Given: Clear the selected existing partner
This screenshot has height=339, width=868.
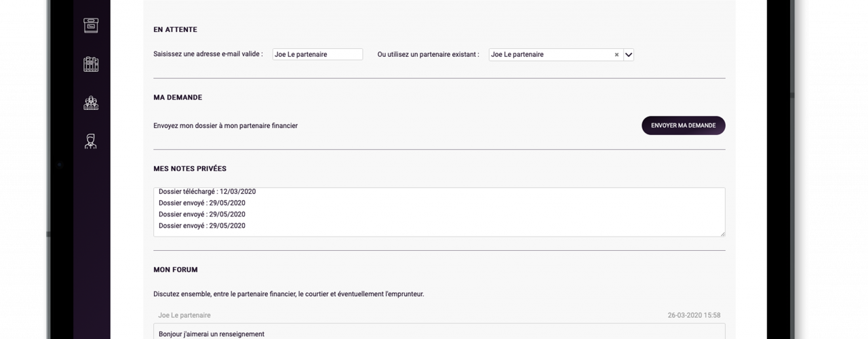Looking at the screenshot, I should (x=616, y=55).
